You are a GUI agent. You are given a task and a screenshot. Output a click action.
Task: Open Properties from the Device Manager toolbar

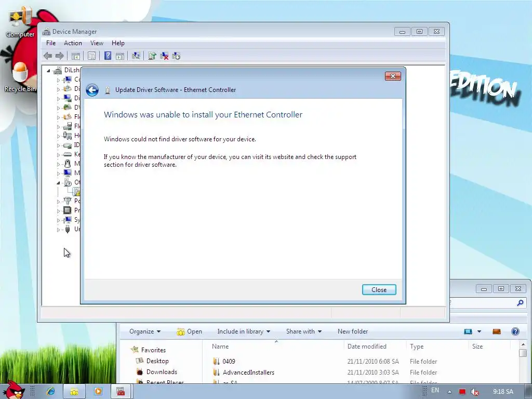pos(91,56)
